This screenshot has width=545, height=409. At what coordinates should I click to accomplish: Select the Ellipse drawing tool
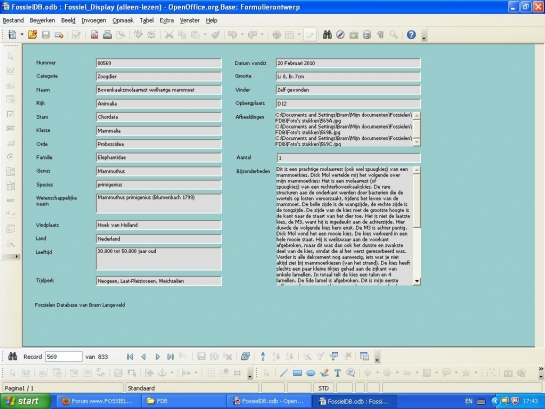[311, 373]
